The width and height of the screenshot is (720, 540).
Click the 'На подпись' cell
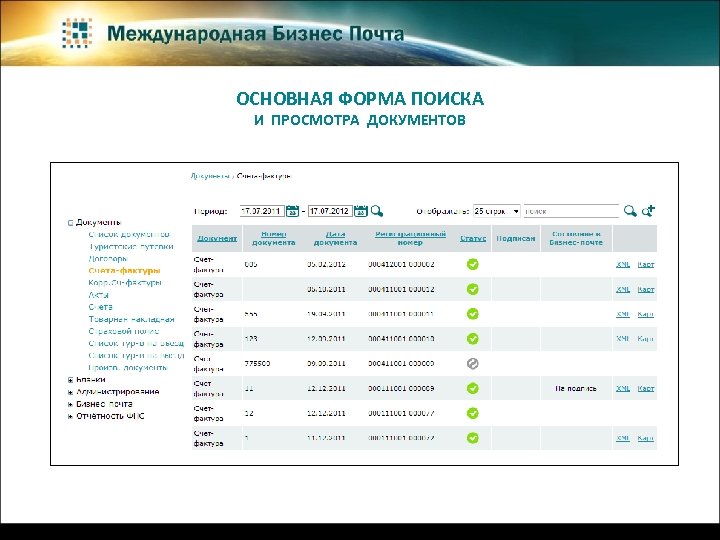(x=576, y=388)
